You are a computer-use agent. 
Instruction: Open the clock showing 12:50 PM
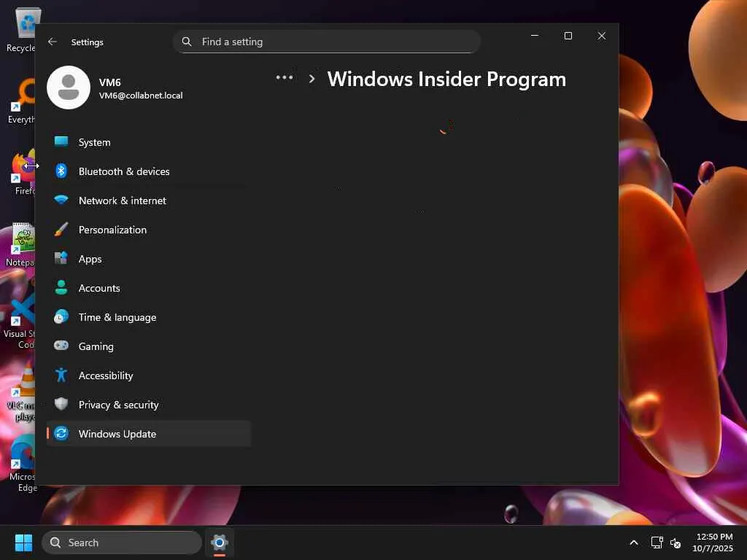pos(713,542)
